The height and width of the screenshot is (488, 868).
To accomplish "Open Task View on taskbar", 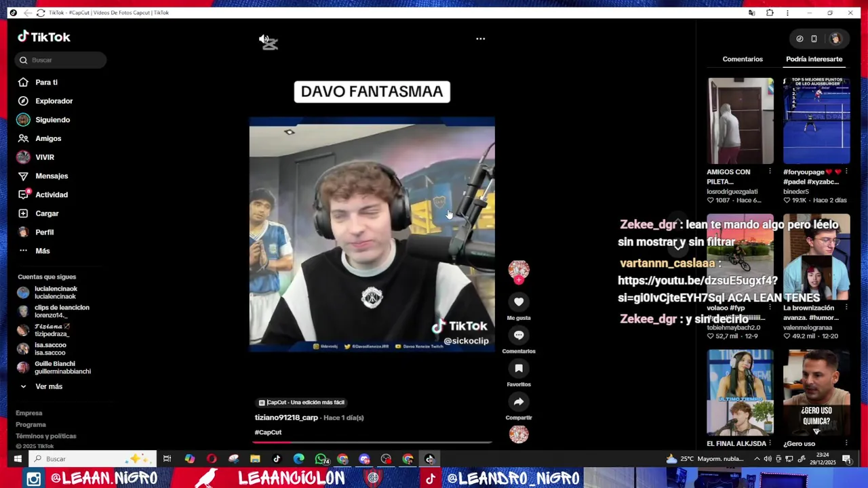I will [x=167, y=459].
